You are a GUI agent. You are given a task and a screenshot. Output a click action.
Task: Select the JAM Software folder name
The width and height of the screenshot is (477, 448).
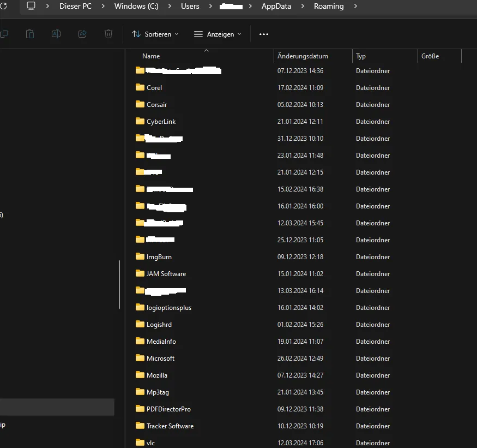tap(166, 274)
